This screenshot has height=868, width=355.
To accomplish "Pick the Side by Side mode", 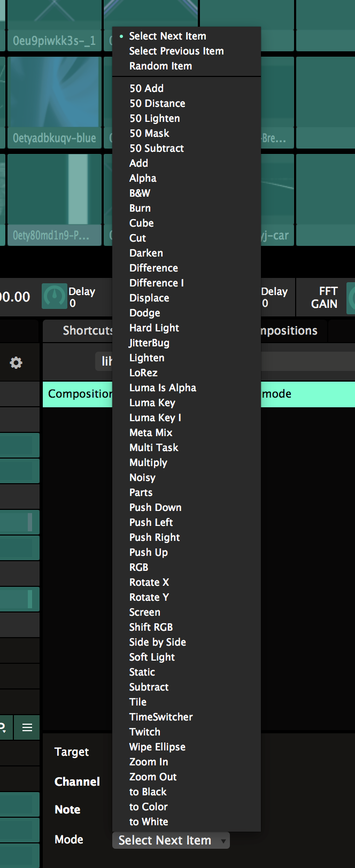I will click(x=158, y=642).
